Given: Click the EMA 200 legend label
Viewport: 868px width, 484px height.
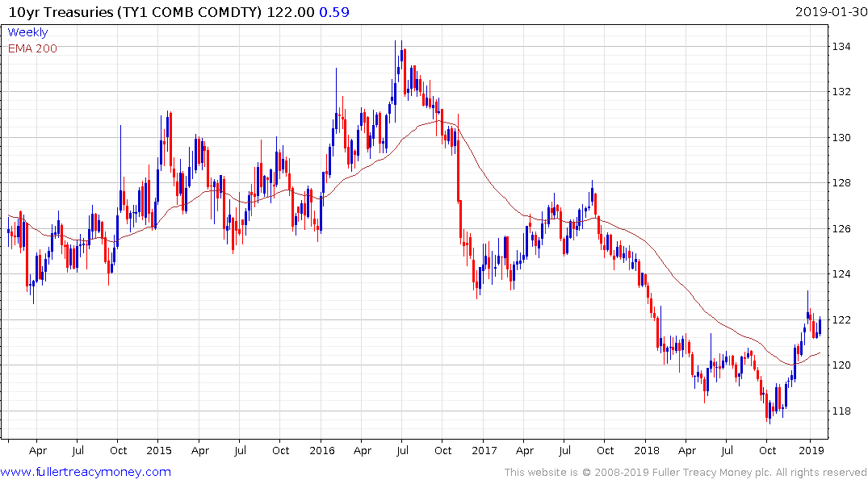Looking at the screenshot, I should pyautogui.click(x=32, y=48).
